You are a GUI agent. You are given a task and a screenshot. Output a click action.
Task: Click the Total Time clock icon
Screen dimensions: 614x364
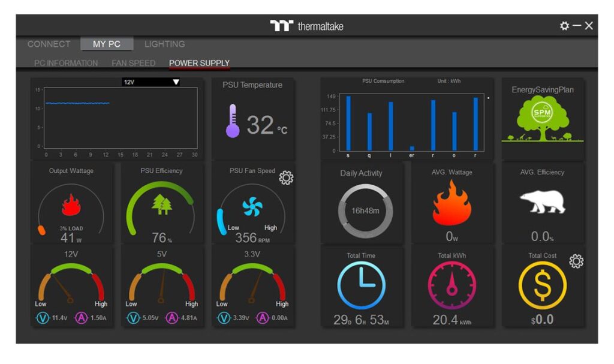(361, 285)
